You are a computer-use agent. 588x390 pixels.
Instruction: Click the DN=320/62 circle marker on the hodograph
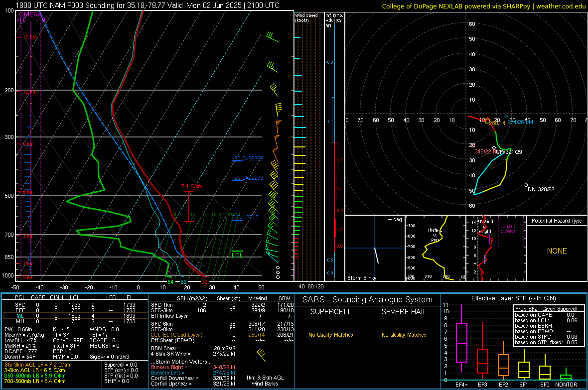coord(526,185)
